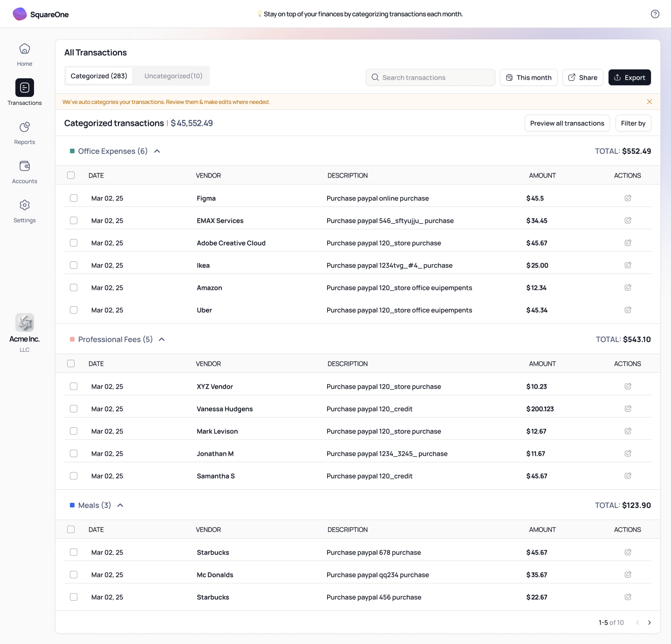
Task: Edit the Mc Donalds transaction
Action: point(628,575)
